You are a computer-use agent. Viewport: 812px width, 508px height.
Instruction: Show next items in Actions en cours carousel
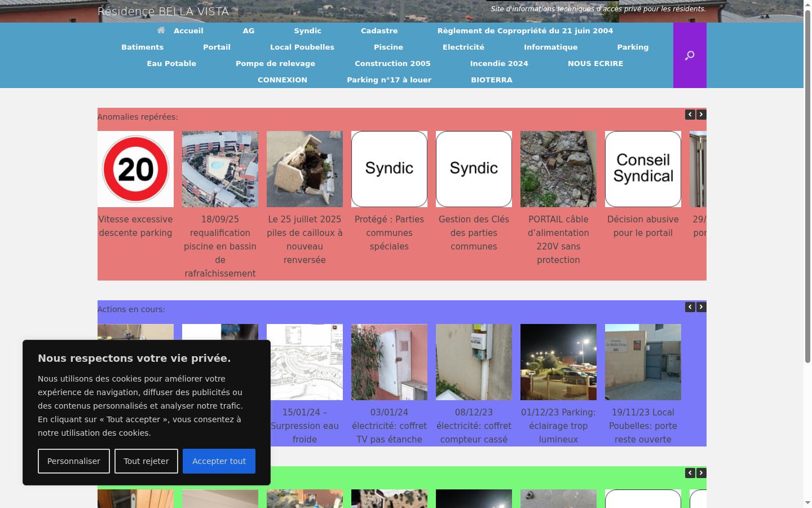pos(701,307)
